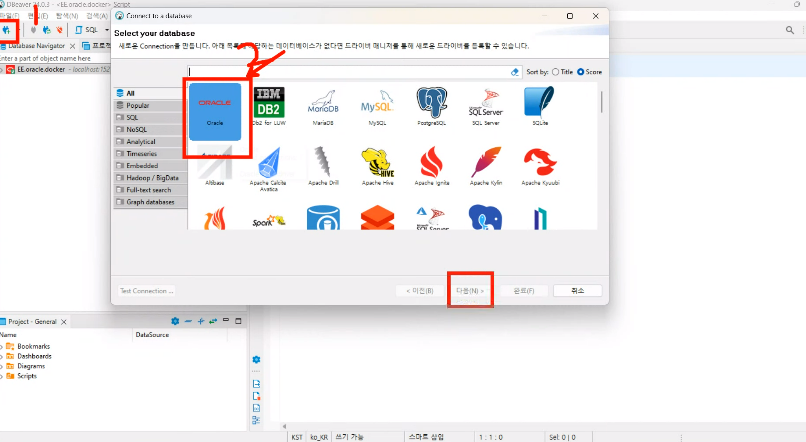Select the Analytical driver category
The image size is (806, 442).
click(x=150, y=141)
